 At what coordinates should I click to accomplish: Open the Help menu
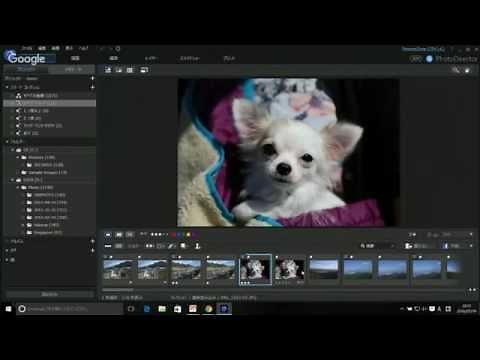click(83, 48)
